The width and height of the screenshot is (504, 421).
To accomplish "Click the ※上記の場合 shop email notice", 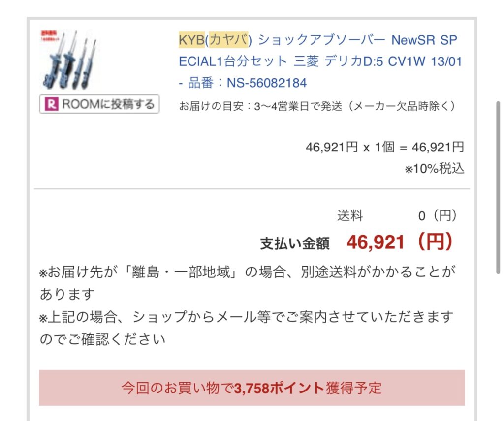I will [x=247, y=328].
